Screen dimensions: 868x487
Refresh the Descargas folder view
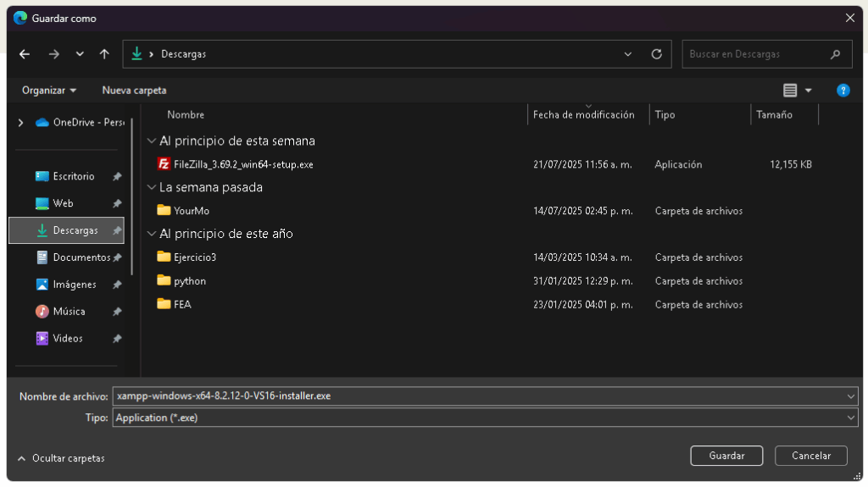657,54
